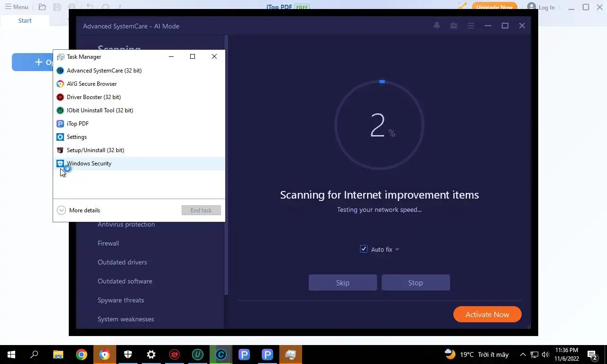Open weather widget showing 19°C
607x364 pixels.
point(477,355)
